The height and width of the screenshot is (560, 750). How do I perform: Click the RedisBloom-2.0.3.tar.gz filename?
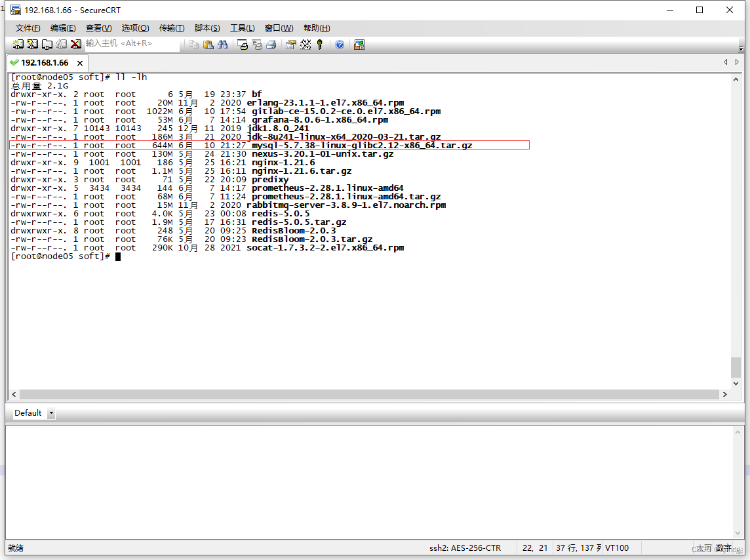(312, 239)
